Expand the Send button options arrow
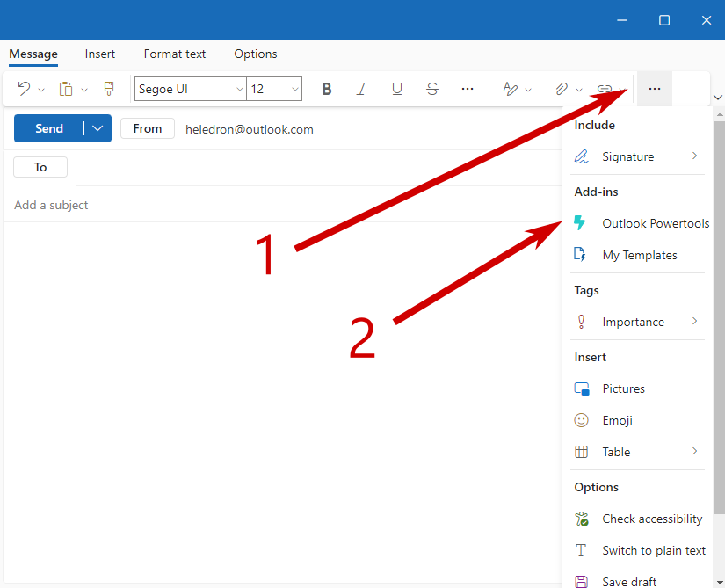725x588 pixels. [98, 128]
